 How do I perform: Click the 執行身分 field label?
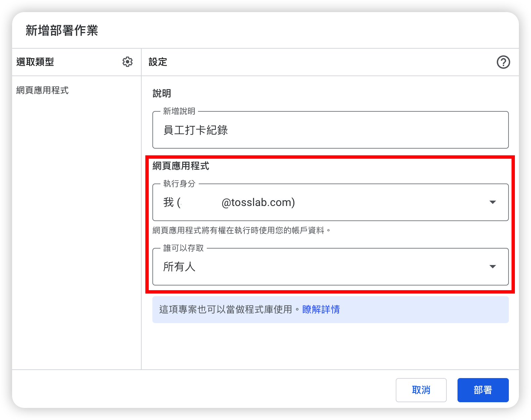coord(179,183)
